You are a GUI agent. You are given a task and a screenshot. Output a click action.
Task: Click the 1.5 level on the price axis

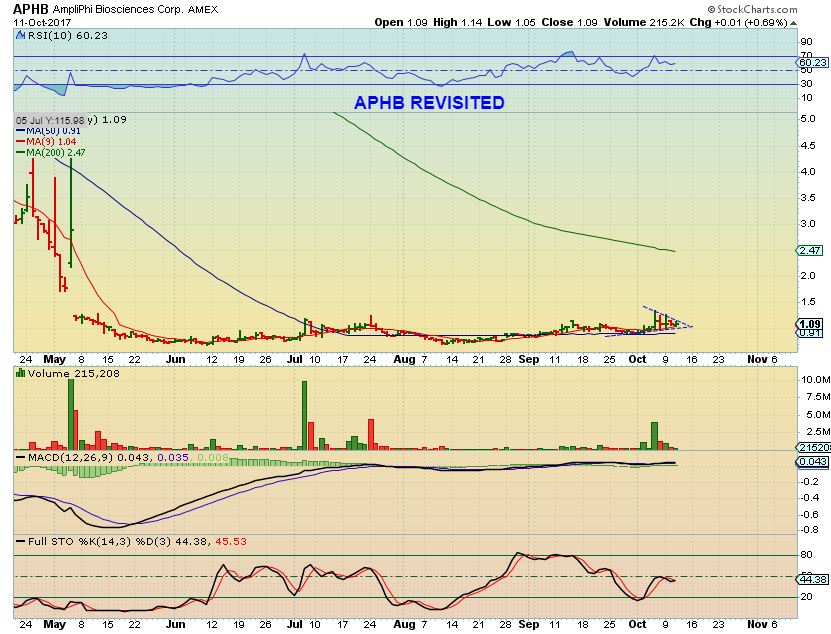tap(808, 302)
